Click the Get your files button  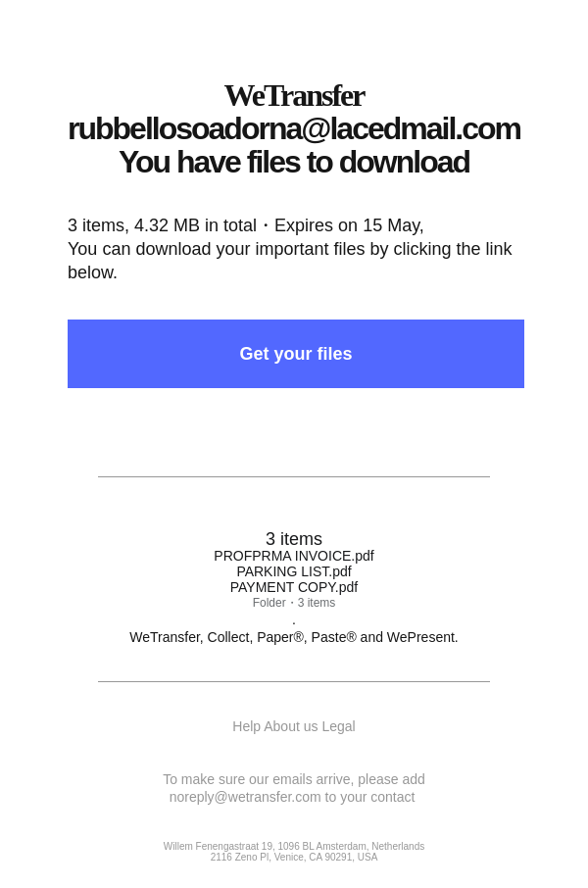pos(296,354)
